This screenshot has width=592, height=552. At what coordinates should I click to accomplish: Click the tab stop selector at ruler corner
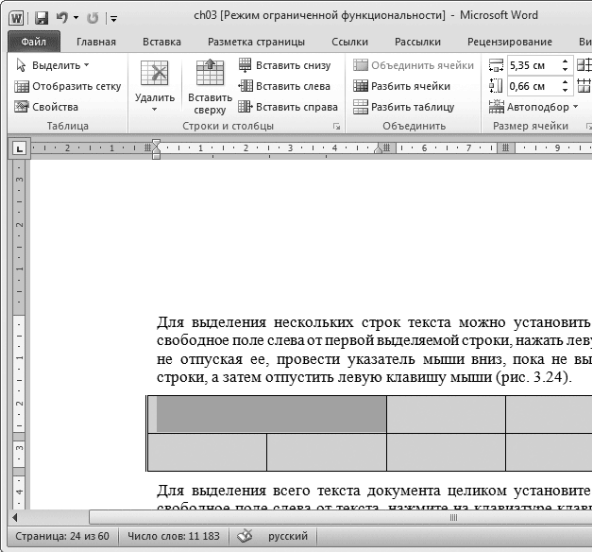click(x=19, y=148)
